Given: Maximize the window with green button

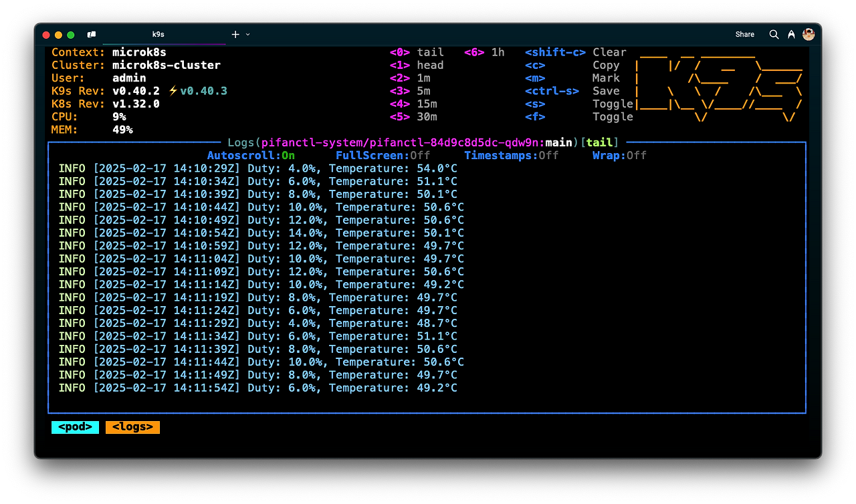Looking at the screenshot, I should pyautogui.click(x=72, y=35).
